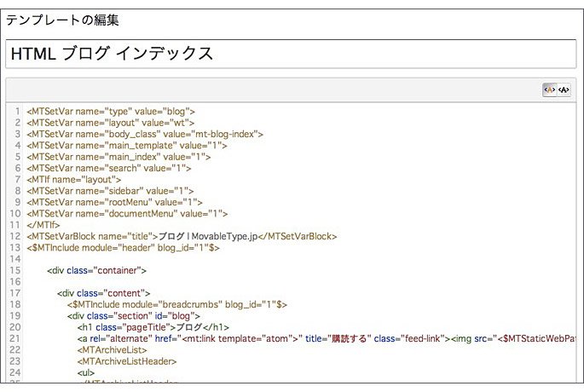This screenshot has width=584, height=392.
Task: Click the MTInclude module="header" line
Action: tap(123, 248)
